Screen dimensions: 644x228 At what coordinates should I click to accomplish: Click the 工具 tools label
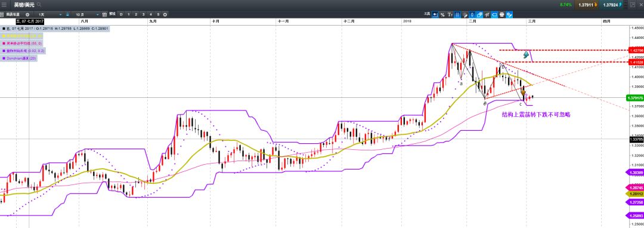(x=427, y=14)
